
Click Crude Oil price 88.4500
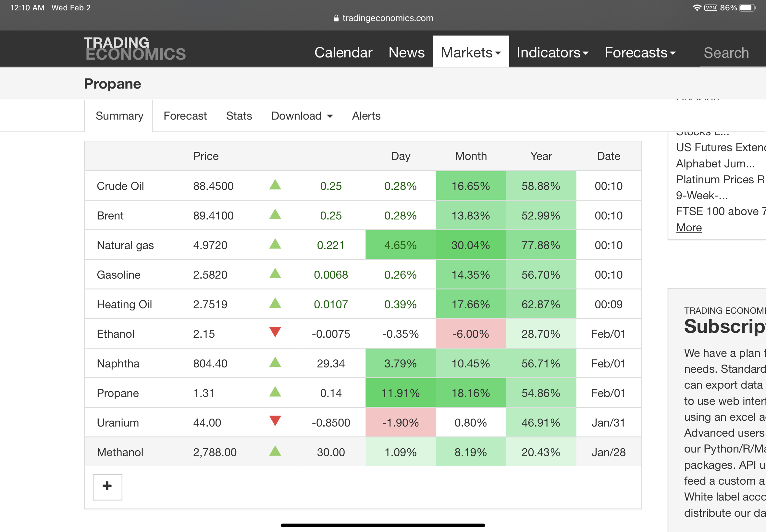[213, 186]
